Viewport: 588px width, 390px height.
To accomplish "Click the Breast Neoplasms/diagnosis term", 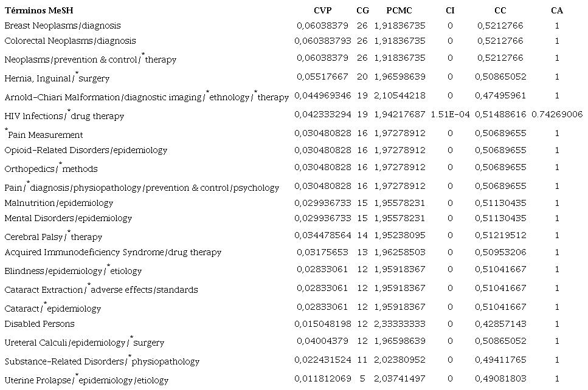I will [x=63, y=26].
